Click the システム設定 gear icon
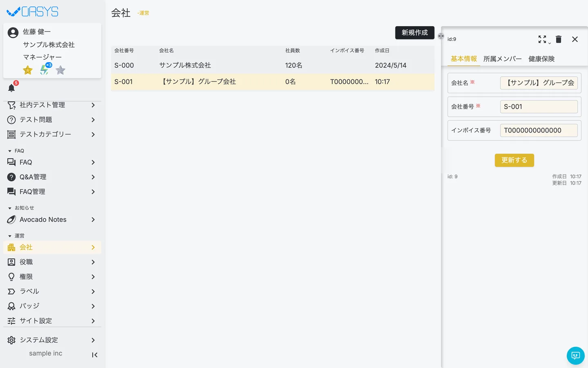Viewport: 588px width, 368px height. (11, 340)
